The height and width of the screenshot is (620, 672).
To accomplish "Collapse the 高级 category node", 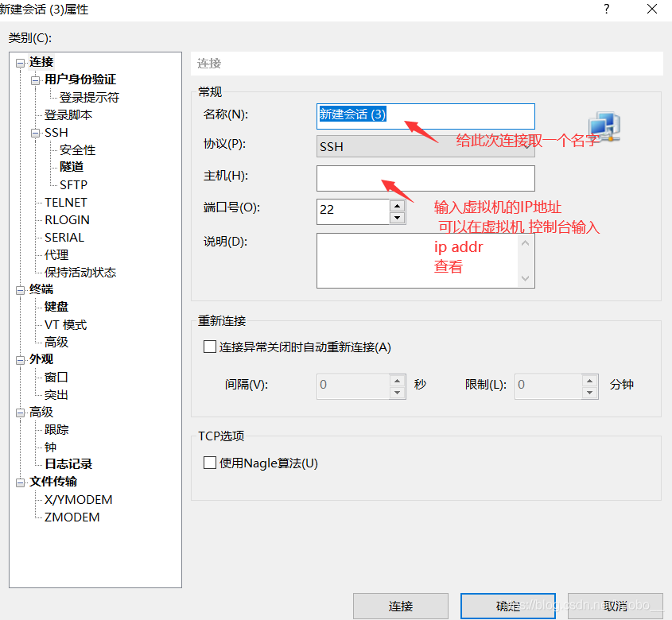I will (20, 413).
